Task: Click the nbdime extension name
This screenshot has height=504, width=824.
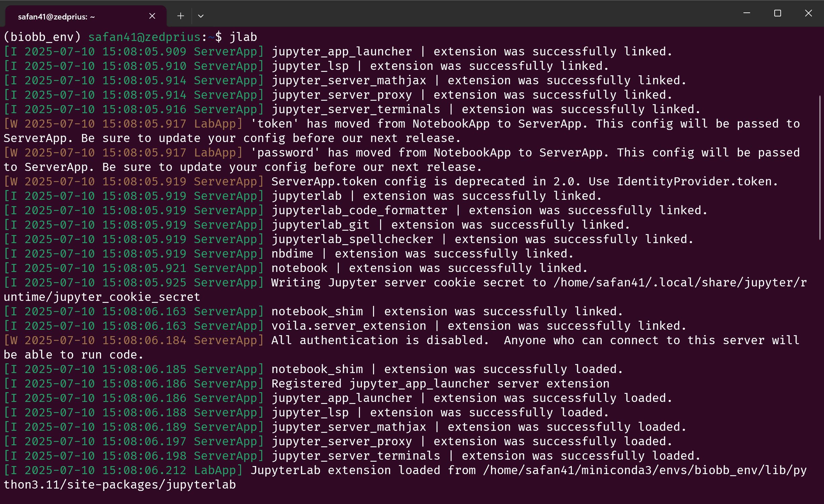Action: pyautogui.click(x=292, y=254)
